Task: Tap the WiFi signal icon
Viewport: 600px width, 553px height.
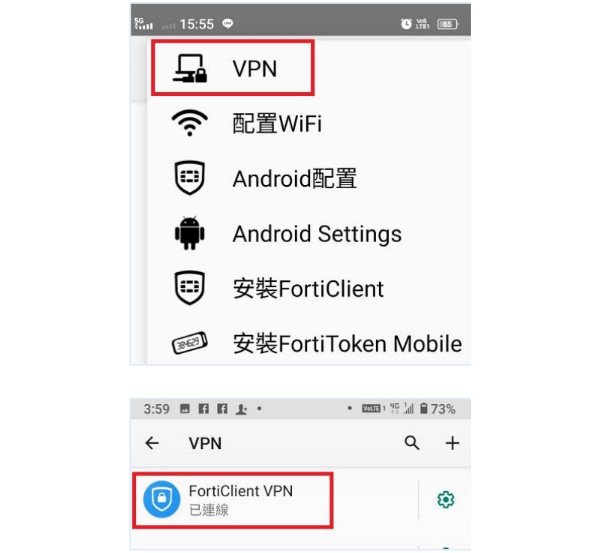Action: [190, 123]
